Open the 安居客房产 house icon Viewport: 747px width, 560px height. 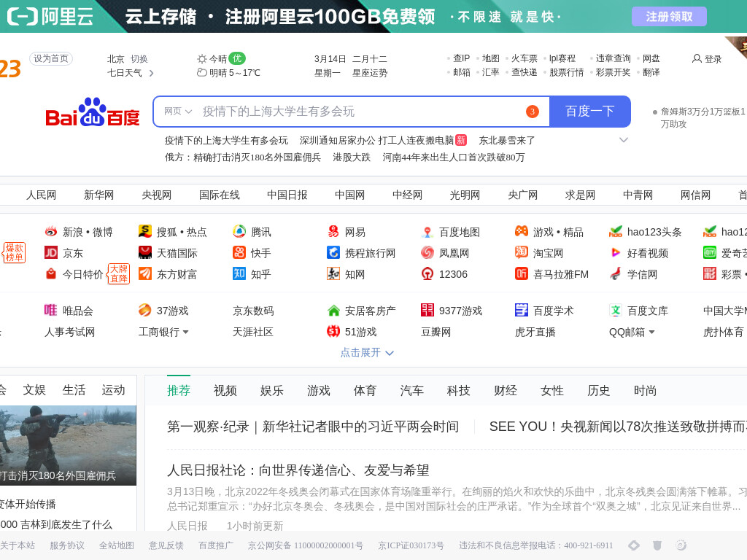pyautogui.click(x=333, y=311)
